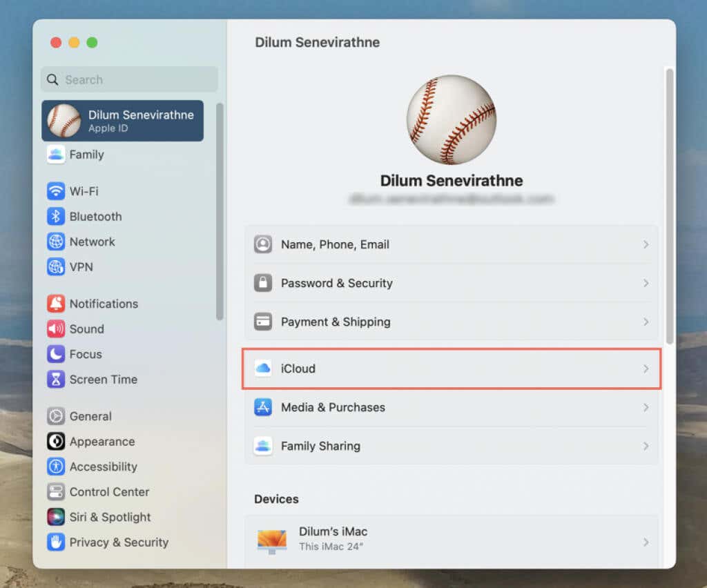Click the Accessibility icon

[56, 467]
